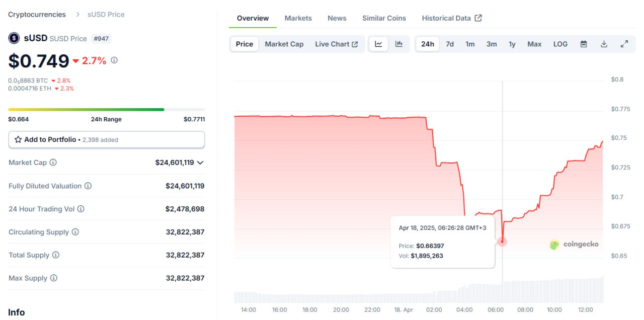This screenshot has width=644, height=320.
Task: Go to Cryptocurrencies breadcrumb link
Action: (37, 15)
